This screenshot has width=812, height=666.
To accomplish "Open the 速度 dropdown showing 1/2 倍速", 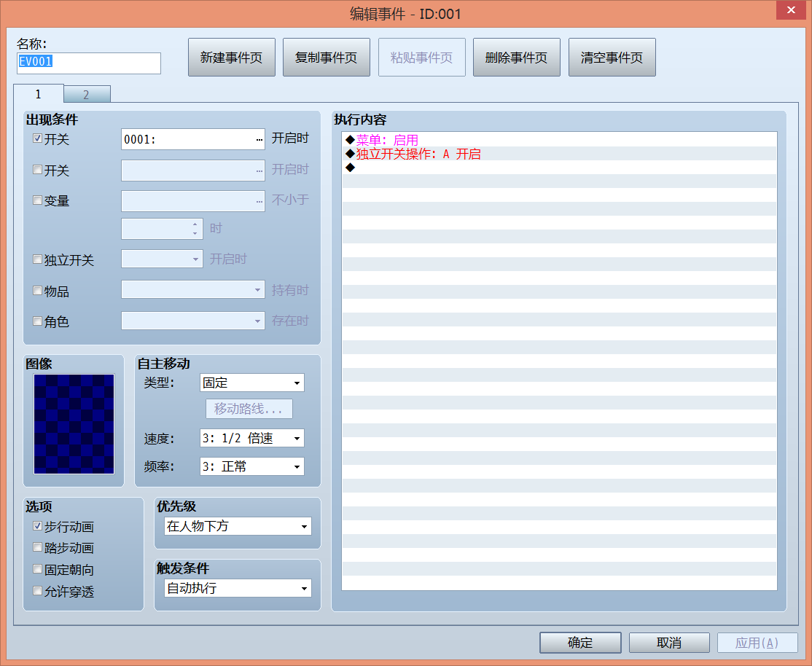I will pyautogui.click(x=252, y=438).
